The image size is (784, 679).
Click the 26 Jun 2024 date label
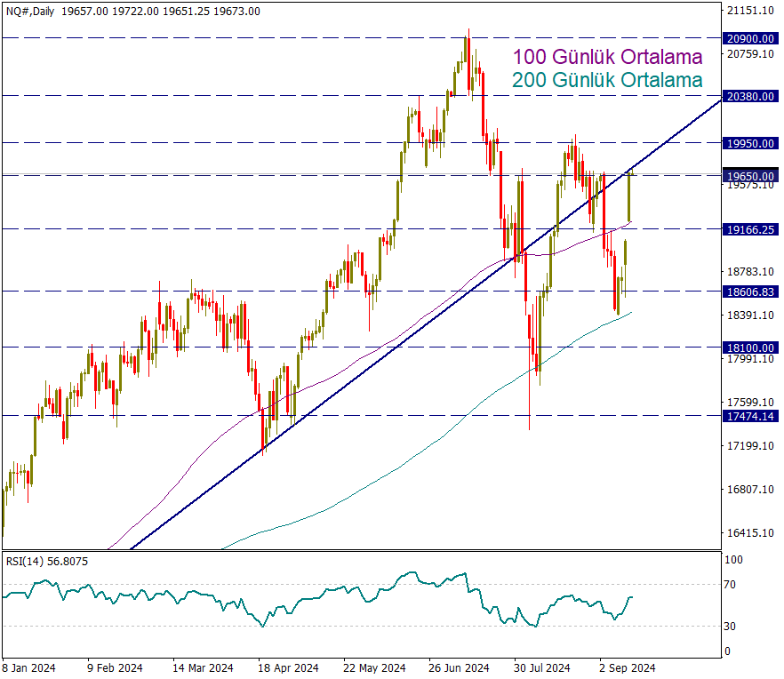[x=459, y=668]
